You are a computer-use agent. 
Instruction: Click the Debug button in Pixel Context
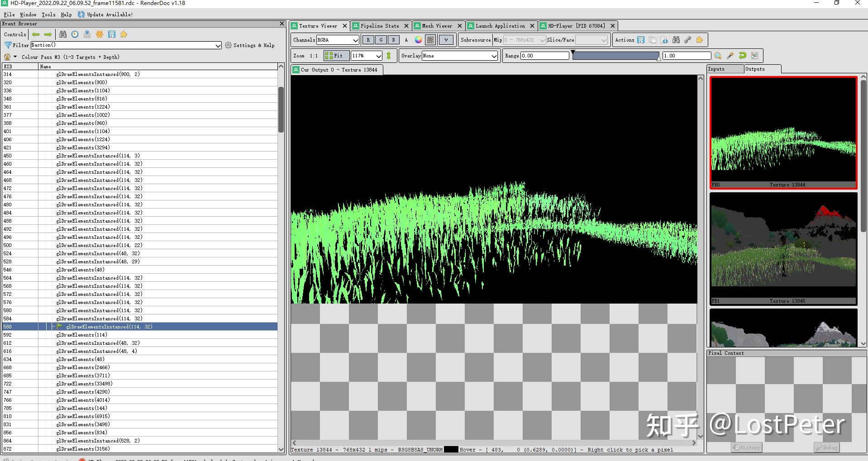coord(826,447)
